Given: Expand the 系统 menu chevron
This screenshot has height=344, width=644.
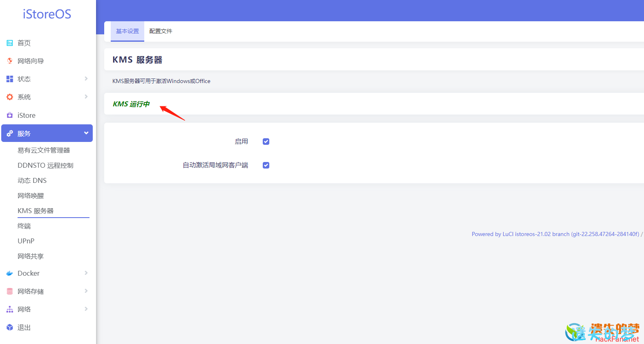Looking at the screenshot, I should [x=86, y=97].
